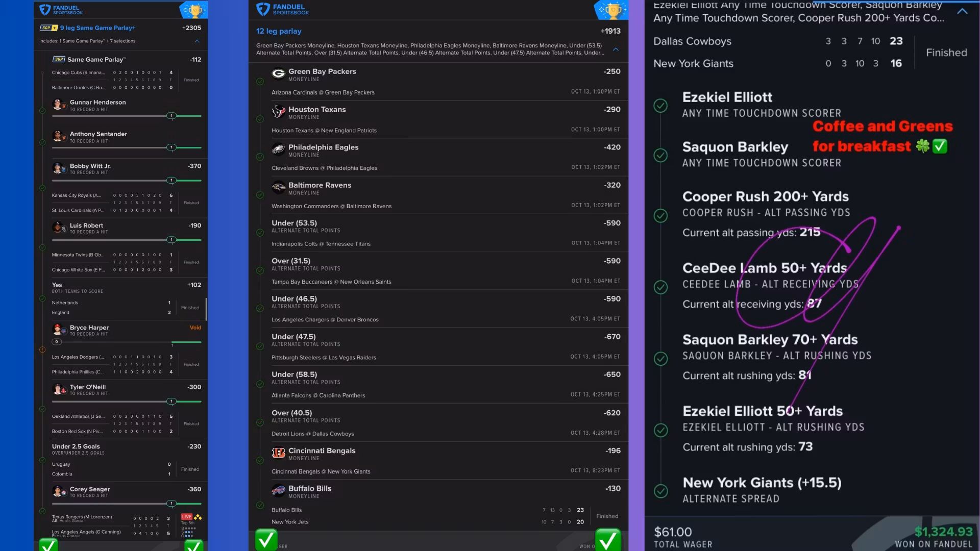Click the Baltimore Ravens team logo
This screenshot has width=980, height=551.
(278, 188)
